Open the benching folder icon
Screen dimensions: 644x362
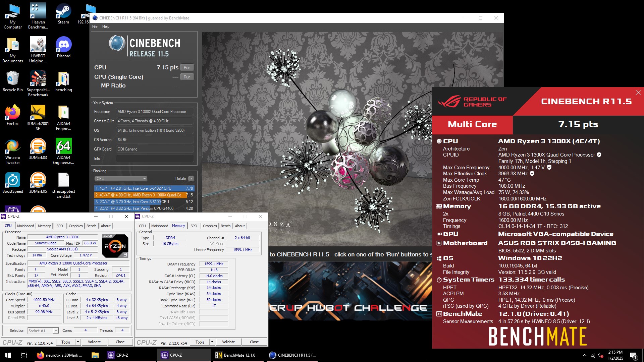pos(63,81)
